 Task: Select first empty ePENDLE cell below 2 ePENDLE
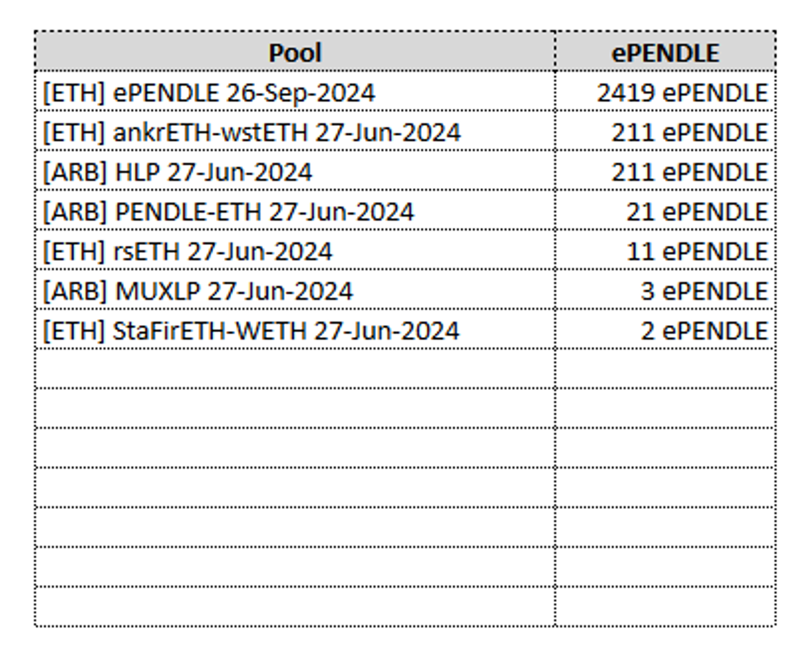[x=665, y=368]
